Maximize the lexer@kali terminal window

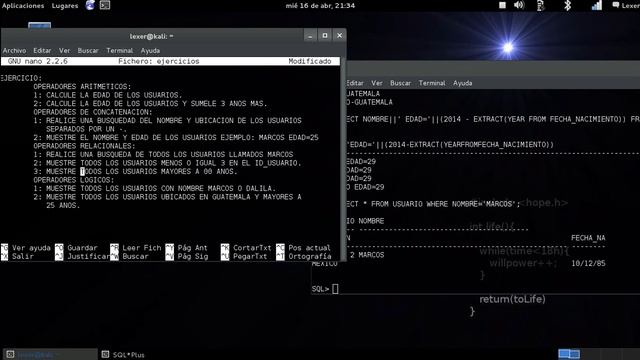325,36
